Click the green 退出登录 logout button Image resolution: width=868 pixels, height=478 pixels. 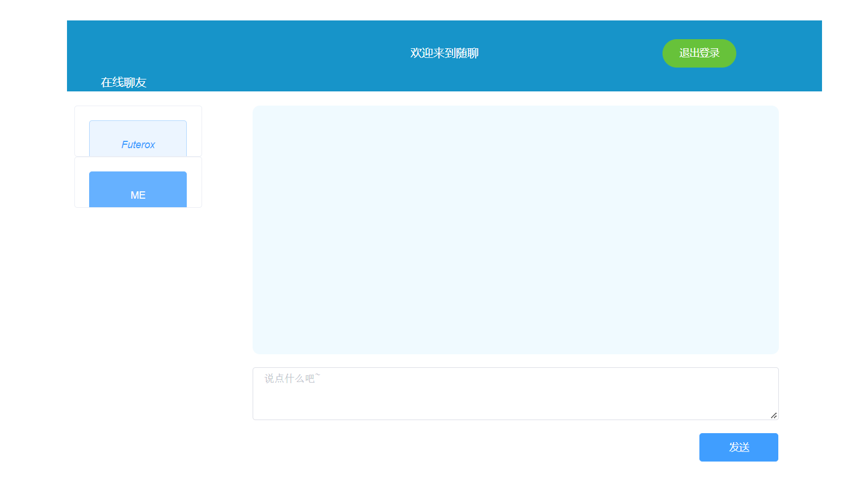[x=699, y=53]
